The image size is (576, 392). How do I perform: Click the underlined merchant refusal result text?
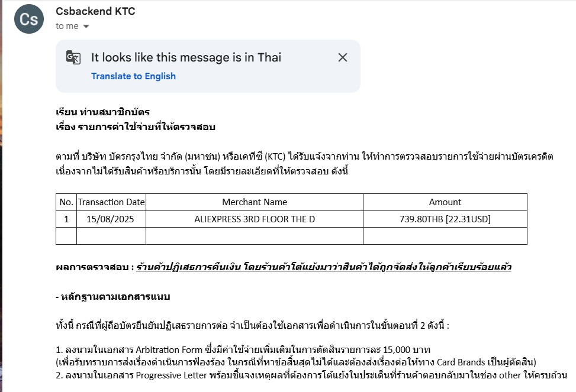click(323, 267)
